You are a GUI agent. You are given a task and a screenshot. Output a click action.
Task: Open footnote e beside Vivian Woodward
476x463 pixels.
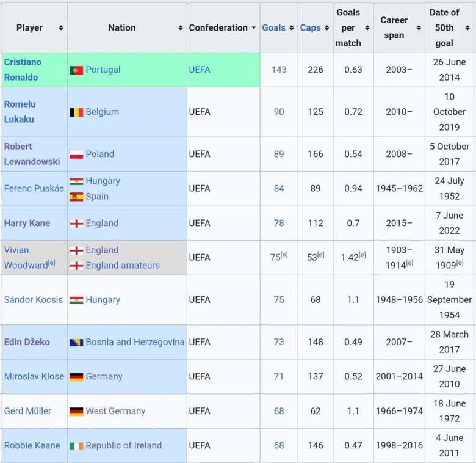52,263
